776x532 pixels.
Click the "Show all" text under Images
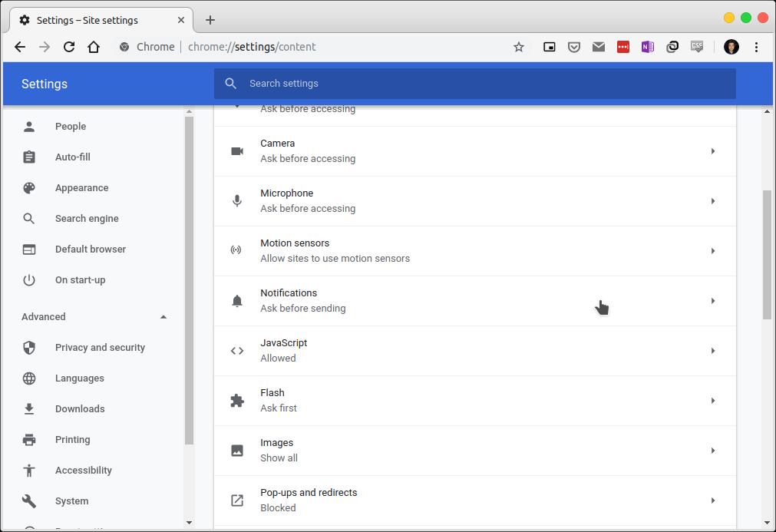tap(279, 458)
